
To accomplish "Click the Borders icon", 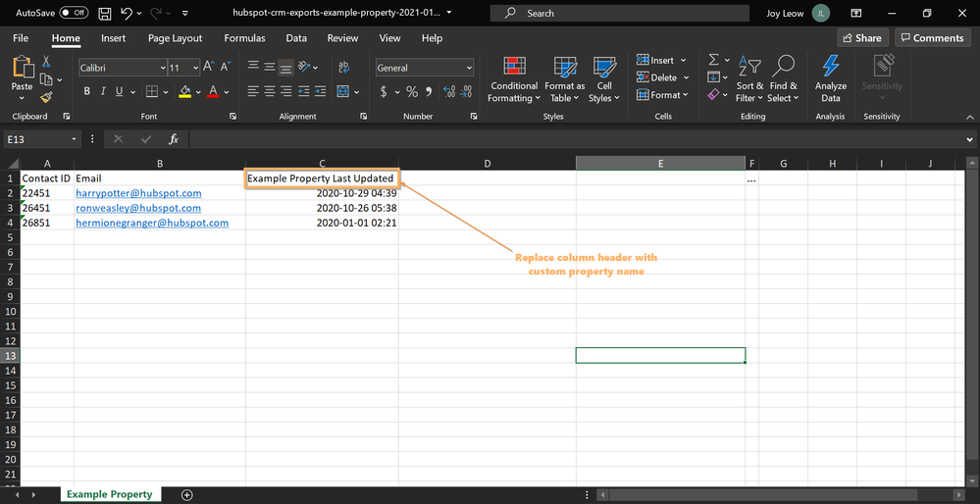I will pos(152,92).
